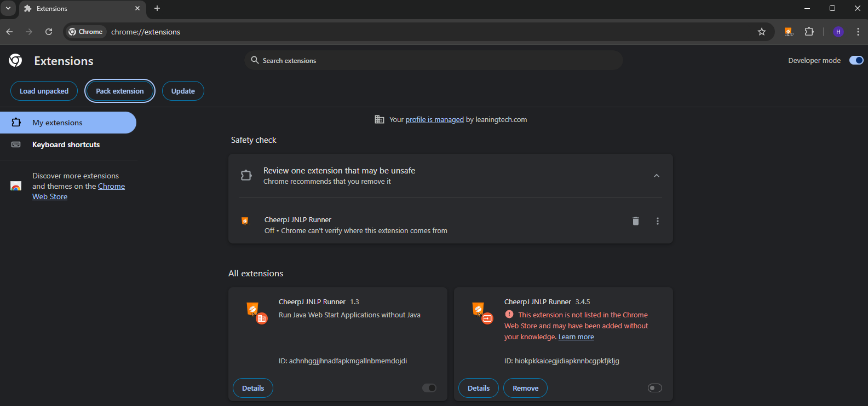Click the Search extensions field
This screenshot has width=868, height=406.
click(433, 60)
